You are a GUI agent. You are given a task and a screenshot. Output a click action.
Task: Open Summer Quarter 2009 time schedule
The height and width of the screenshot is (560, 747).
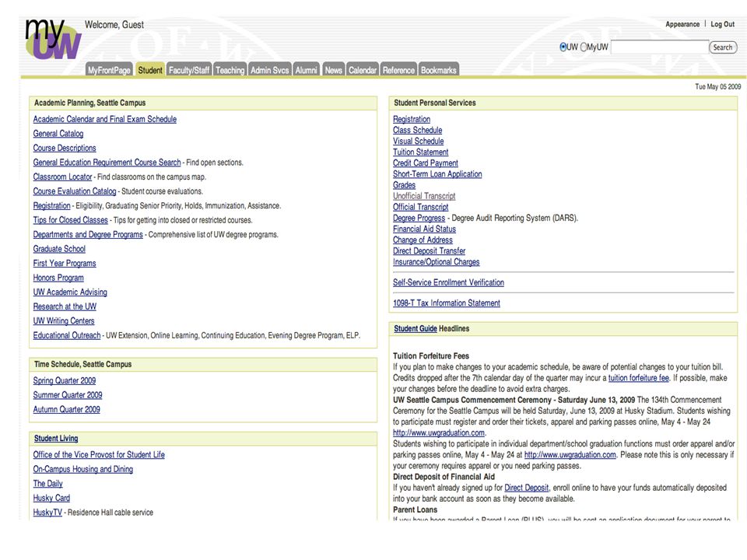pyautogui.click(x=68, y=395)
